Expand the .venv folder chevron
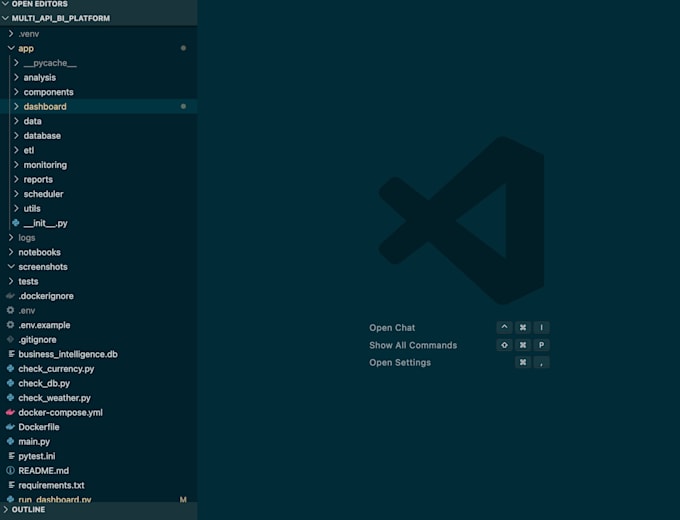This screenshot has height=520, width=680. click(x=11, y=33)
